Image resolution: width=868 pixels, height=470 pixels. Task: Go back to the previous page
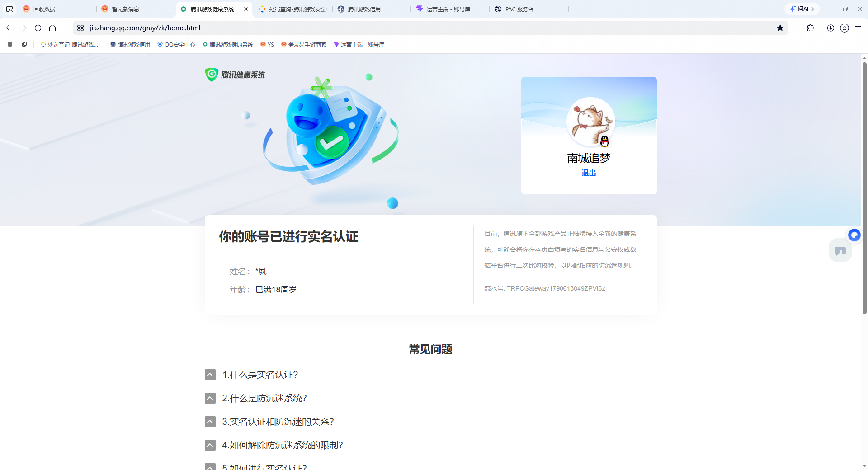[x=9, y=28]
